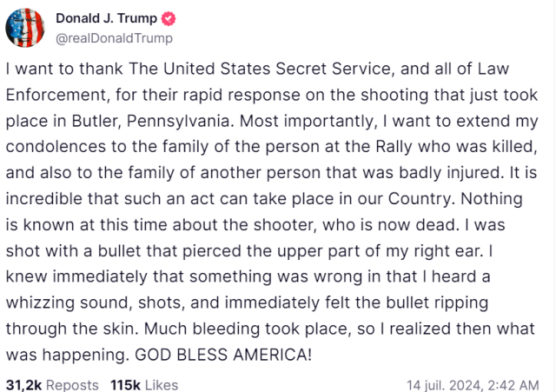Open the Donald J. Trump display name

(x=106, y=18)
